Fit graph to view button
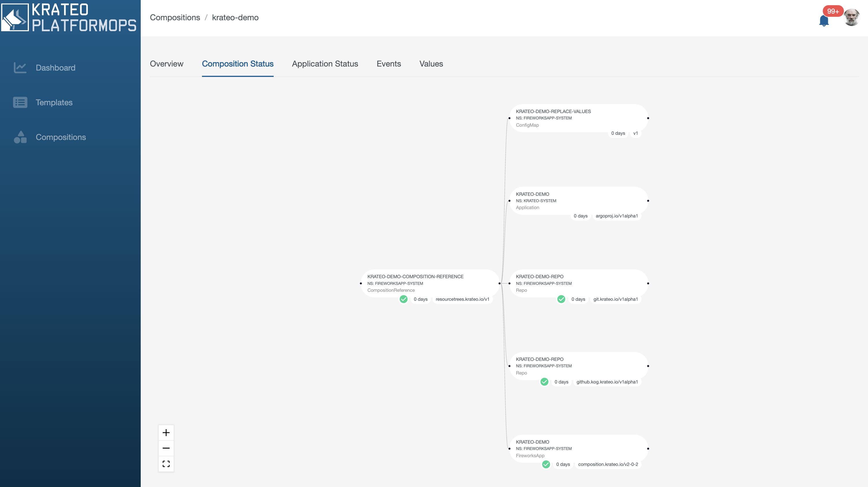The height and width of the screenshot is (487, 868). coord(166,464)
